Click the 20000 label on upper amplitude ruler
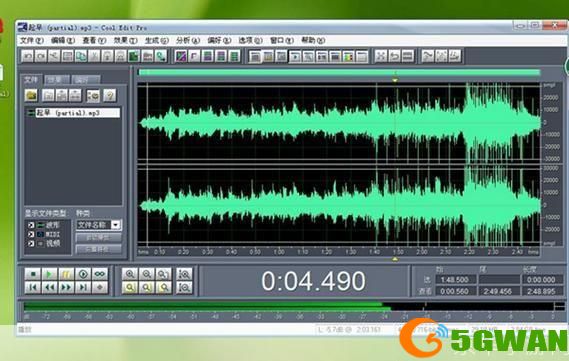569x361 pixels. tap(550, 98)
